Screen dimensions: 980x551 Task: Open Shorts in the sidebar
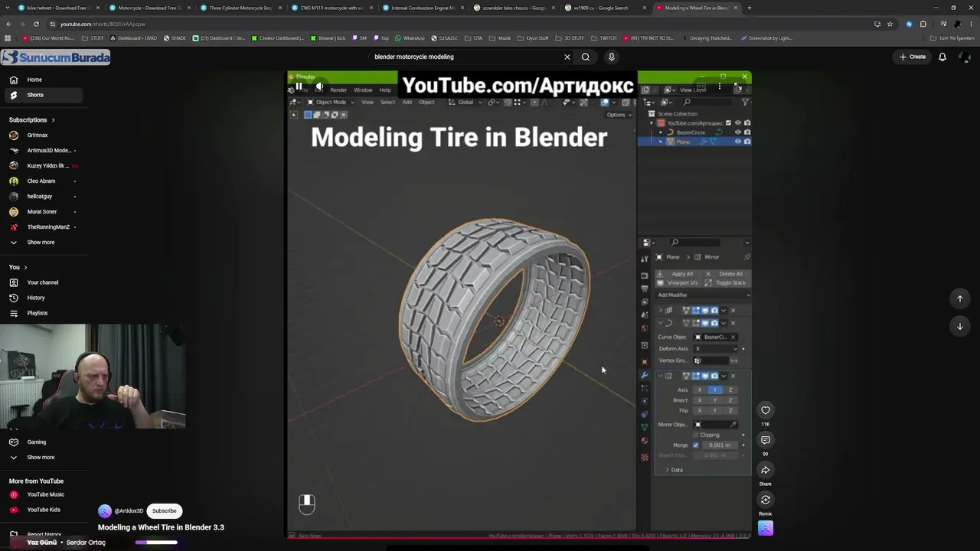44,95
